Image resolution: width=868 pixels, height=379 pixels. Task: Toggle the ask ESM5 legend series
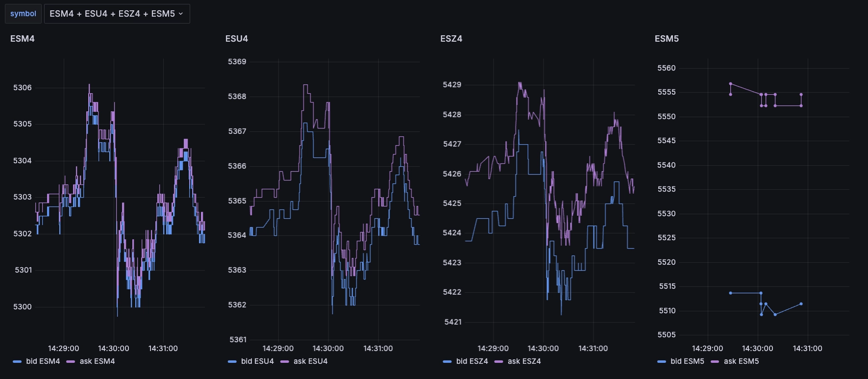click(741, 361)
